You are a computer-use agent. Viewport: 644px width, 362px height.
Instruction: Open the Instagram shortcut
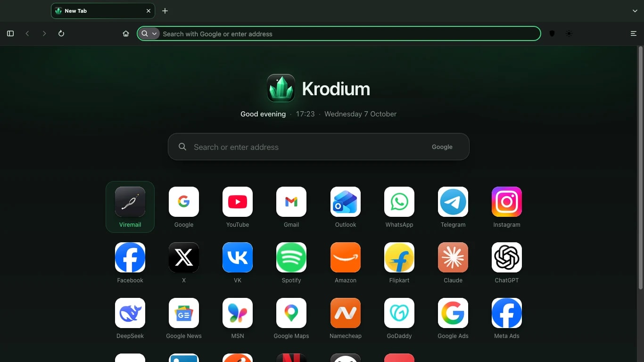(x=507, y=207)
